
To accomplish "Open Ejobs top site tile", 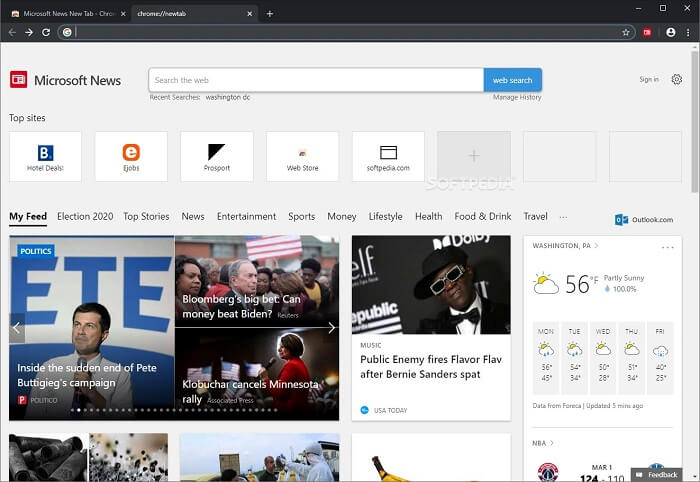I will click(x=131, y=156).
